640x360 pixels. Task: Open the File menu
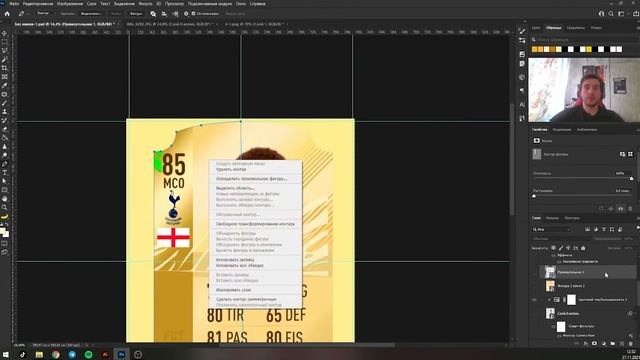click(x=14, y=4)
